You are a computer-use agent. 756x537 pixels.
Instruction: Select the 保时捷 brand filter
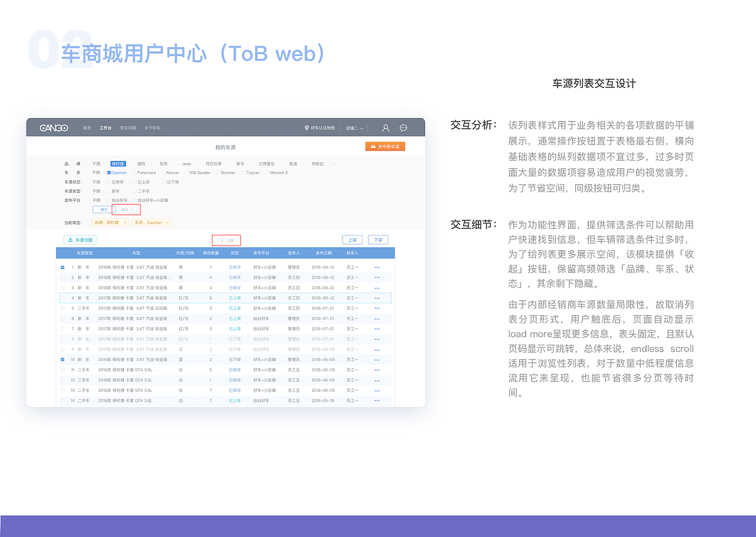118,163
